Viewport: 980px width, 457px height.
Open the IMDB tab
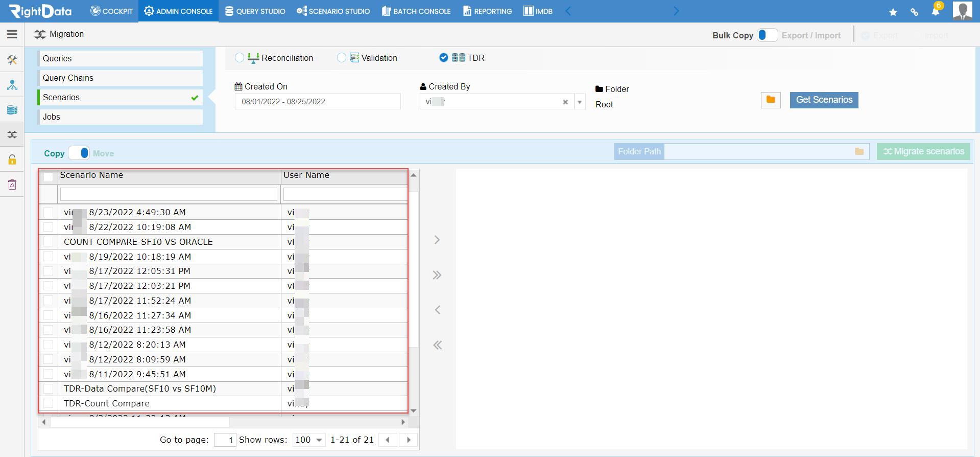538,11
